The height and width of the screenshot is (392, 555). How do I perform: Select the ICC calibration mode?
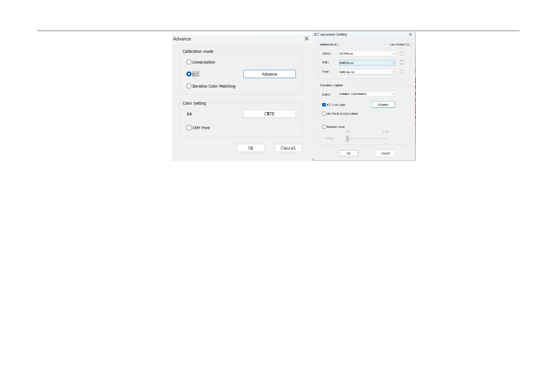[189, 74]
